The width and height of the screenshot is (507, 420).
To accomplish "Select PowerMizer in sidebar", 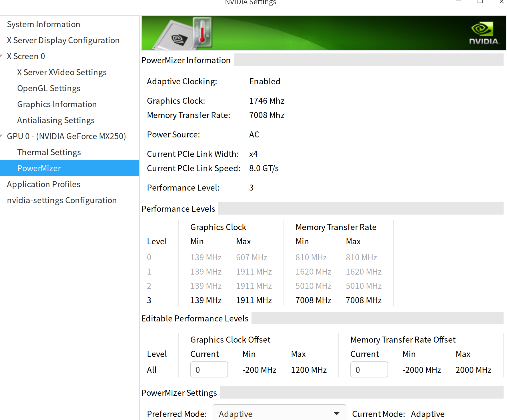I will pyautogui.click(x=69, y=168).
